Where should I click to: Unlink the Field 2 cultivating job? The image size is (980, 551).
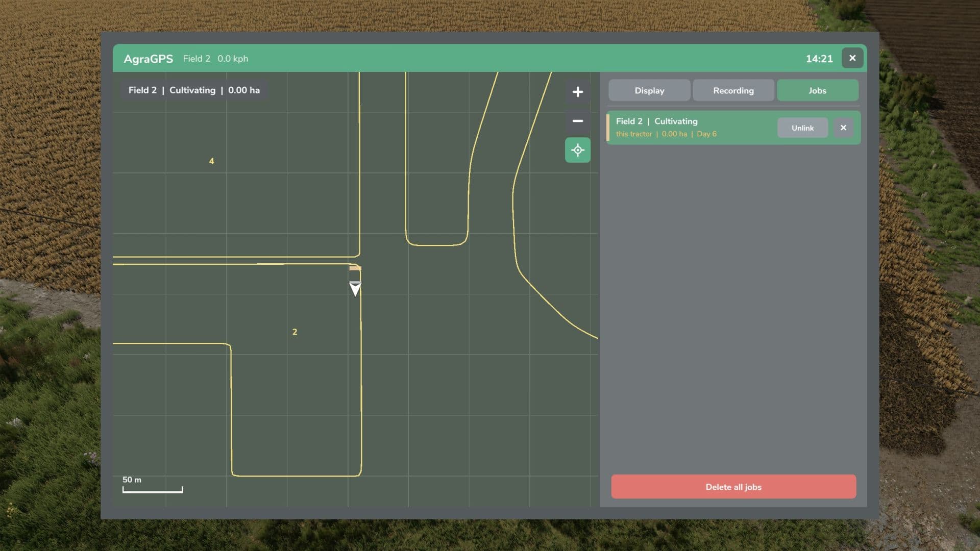pos(802,128)
